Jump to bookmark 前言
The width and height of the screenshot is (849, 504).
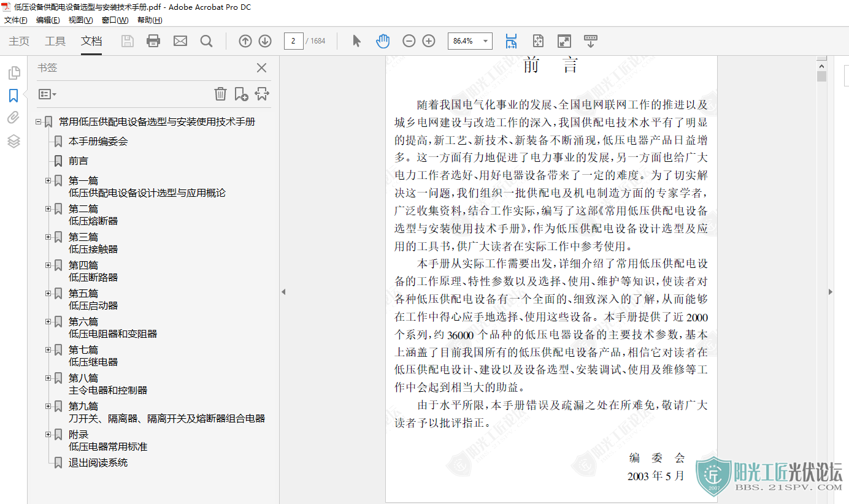[79, 161]
